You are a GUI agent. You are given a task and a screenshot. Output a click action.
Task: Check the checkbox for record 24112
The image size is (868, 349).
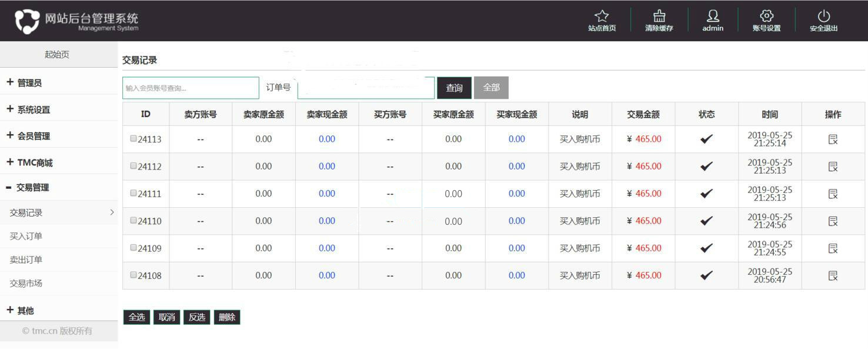pos(133,166)
